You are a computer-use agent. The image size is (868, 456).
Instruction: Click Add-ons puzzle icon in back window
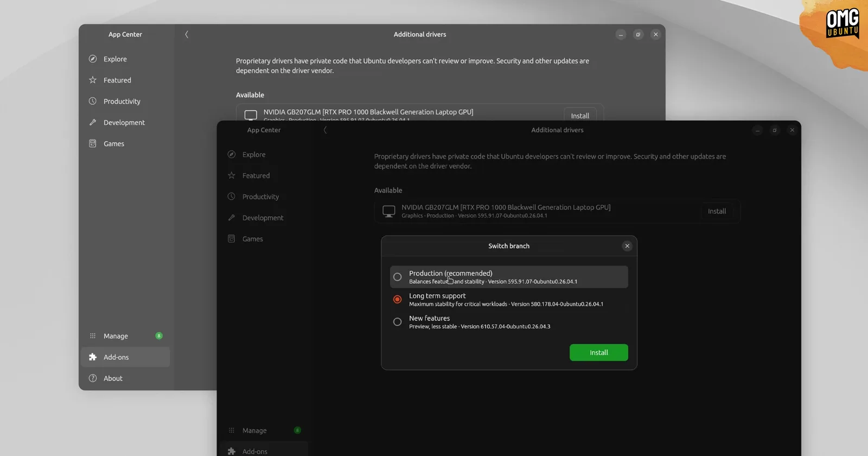(x=93, y=357)
